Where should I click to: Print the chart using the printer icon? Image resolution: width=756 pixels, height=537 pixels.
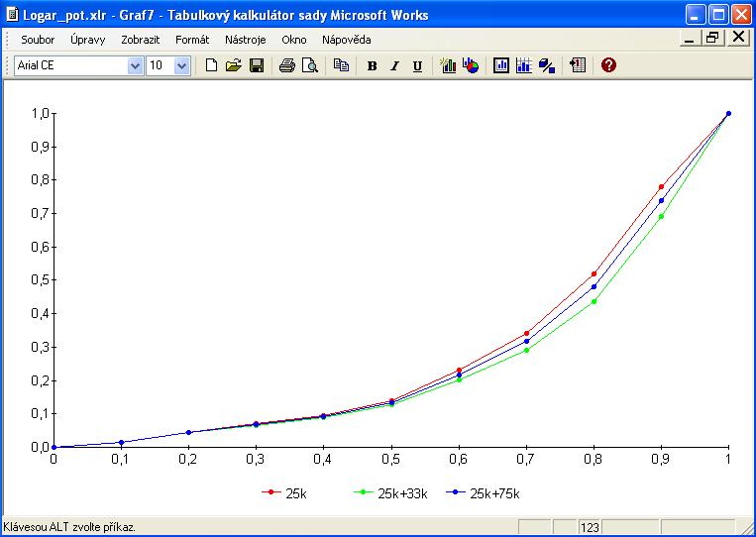click(x=287, y=65)
